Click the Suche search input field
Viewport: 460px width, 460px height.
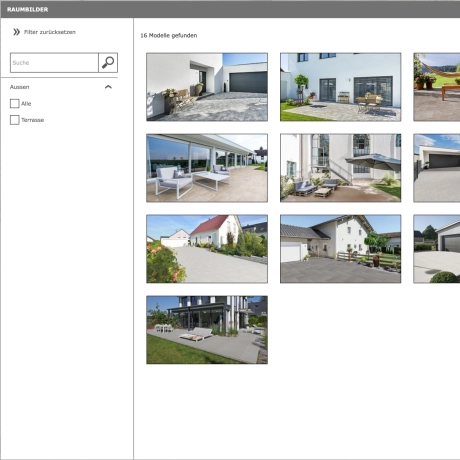tap(54, 63)
